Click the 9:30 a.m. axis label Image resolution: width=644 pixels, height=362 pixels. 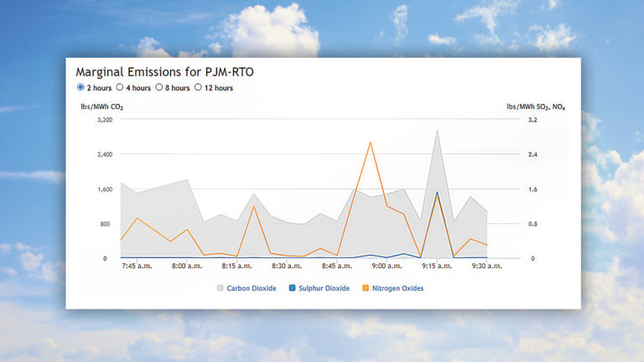click(x=486, y=266)
